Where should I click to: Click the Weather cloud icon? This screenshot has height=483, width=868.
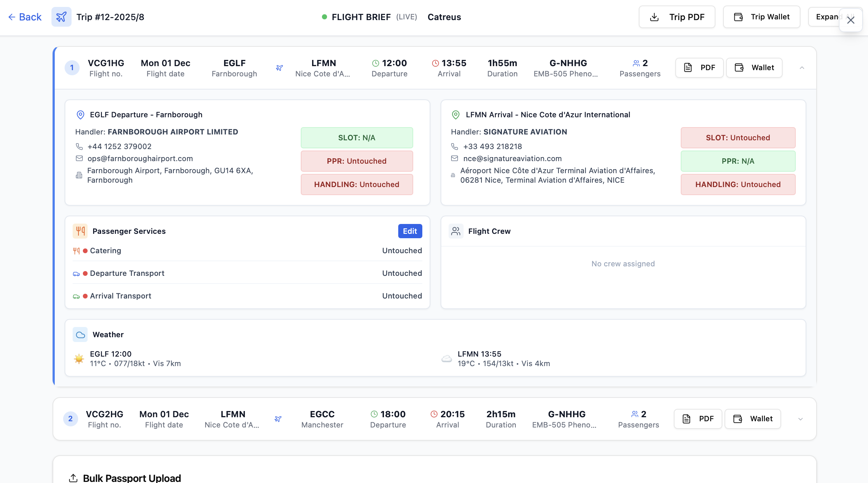(x=80, y=334)
